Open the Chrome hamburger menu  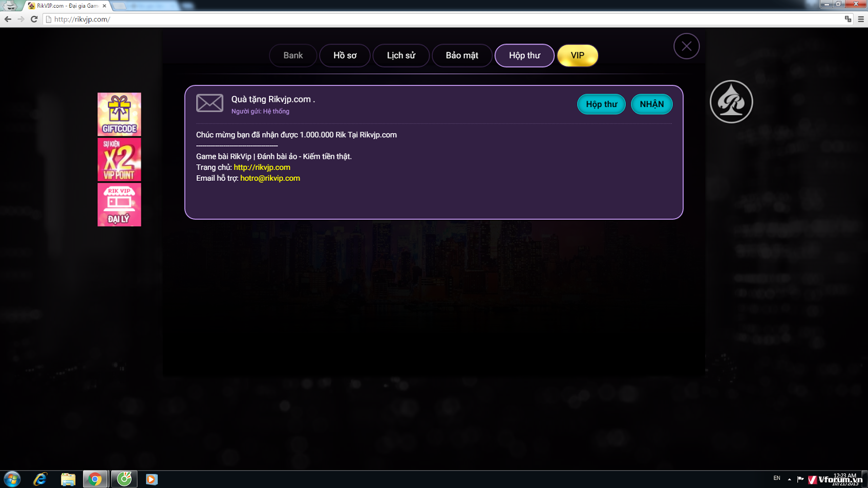(861, 19)
